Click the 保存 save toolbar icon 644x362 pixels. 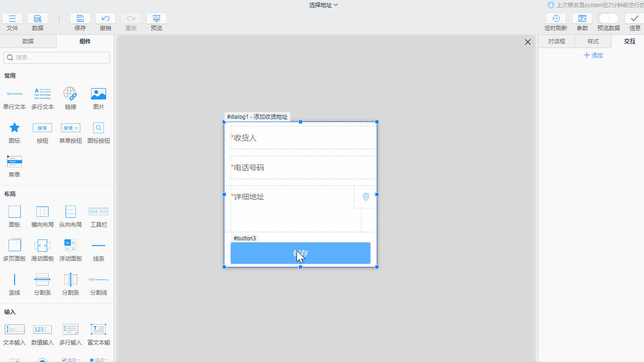pos(80,19)
